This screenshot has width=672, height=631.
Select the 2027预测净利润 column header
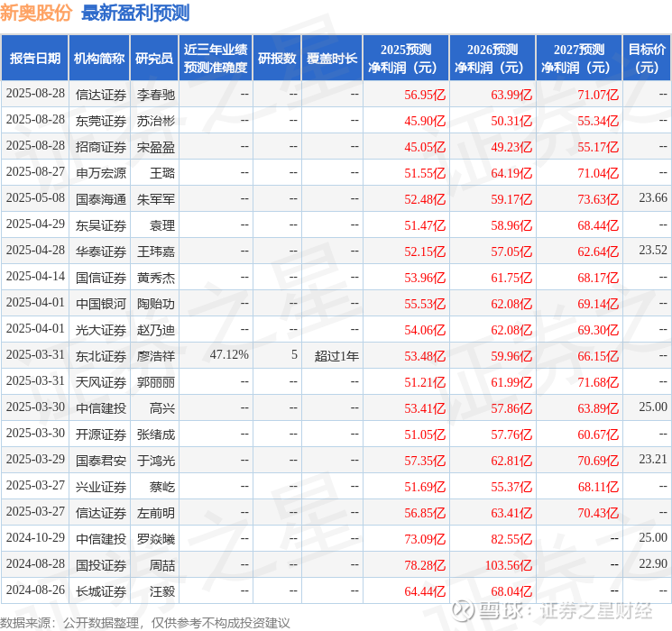pyautogui.click(x=579, y=59)
